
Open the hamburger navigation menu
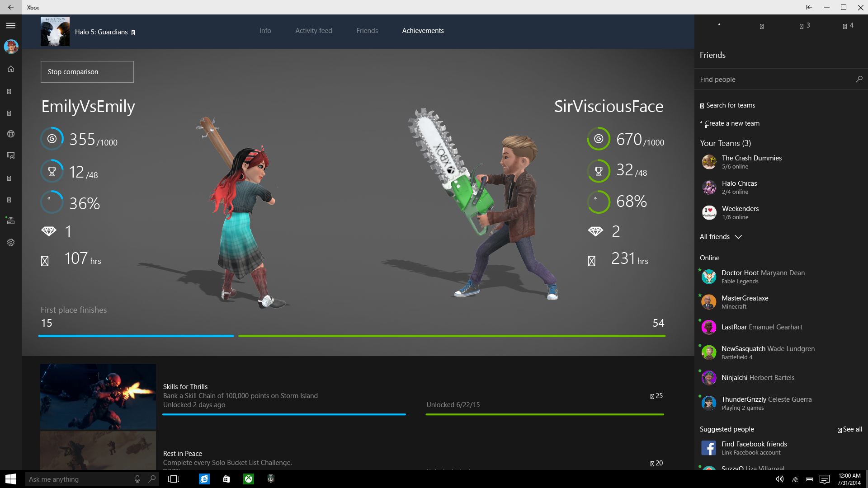[x=11, y=26]
